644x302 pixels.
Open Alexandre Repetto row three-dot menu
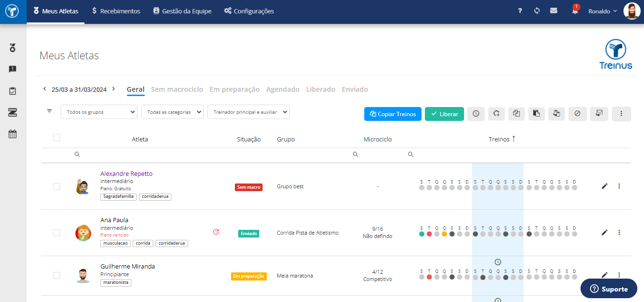[619, 186]
